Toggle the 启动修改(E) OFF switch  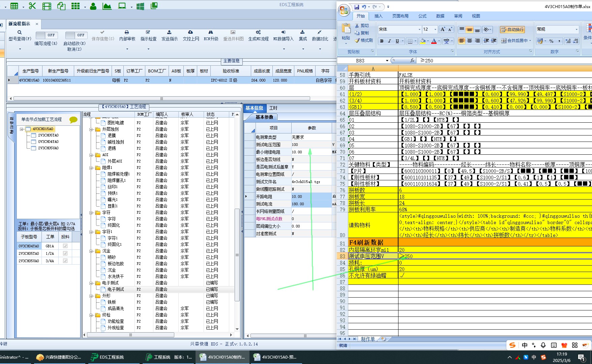[x=76, y=35]
